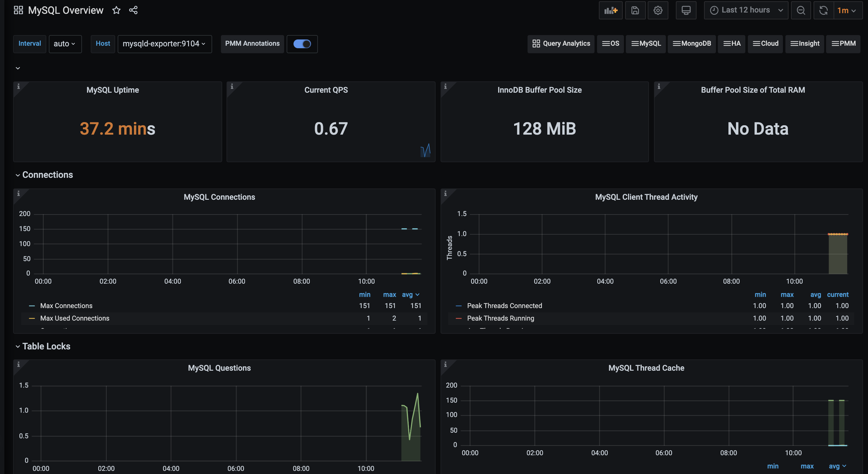Viewport: 868px width, 474px height.
Task: Open the Last 12 hours time picker
Action: (x=746, y=10)
